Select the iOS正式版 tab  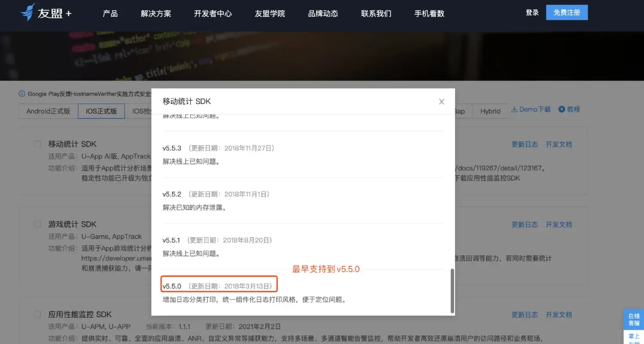[x=101, y=111]
